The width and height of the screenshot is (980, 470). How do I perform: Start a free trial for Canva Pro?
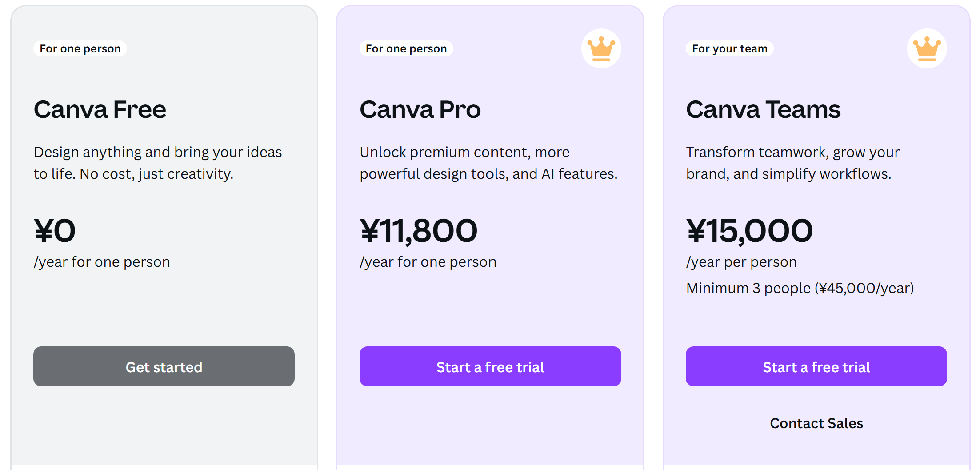tap(490, 366)
